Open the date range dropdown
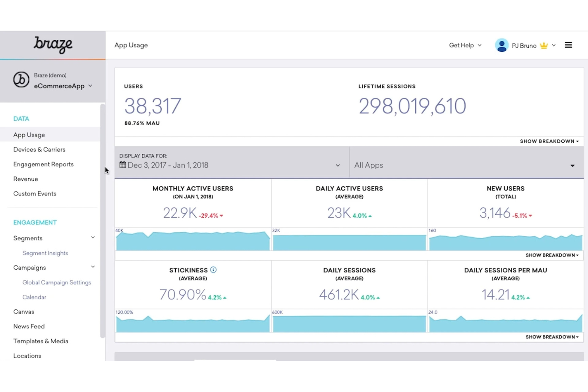This screenshot has height=392, width=588. (x=232, y=162)
